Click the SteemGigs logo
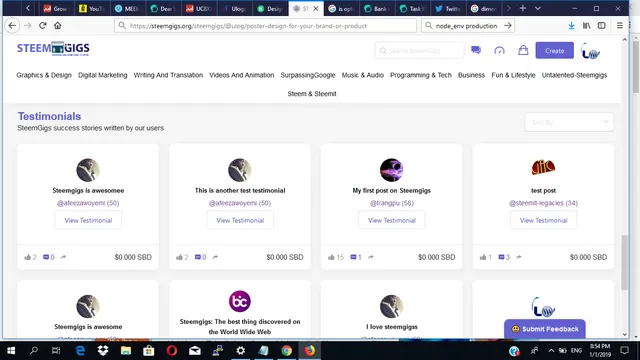This screenshot has width=640, height=360. 53,49
